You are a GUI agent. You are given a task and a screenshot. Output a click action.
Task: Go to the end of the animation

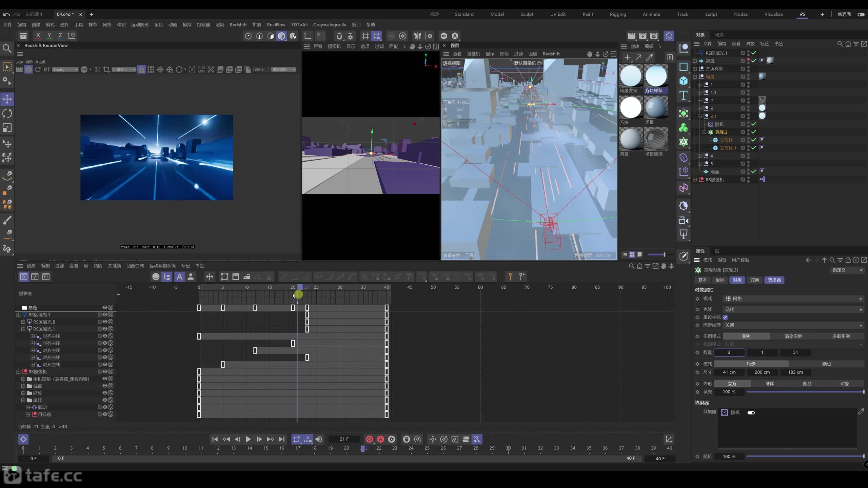(281, 439)
